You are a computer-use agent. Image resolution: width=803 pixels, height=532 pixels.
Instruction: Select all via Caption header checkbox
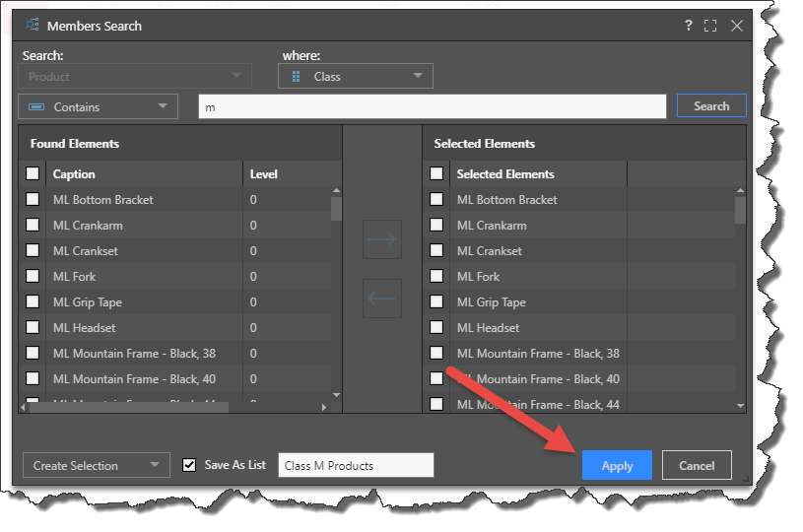(33, 174)
